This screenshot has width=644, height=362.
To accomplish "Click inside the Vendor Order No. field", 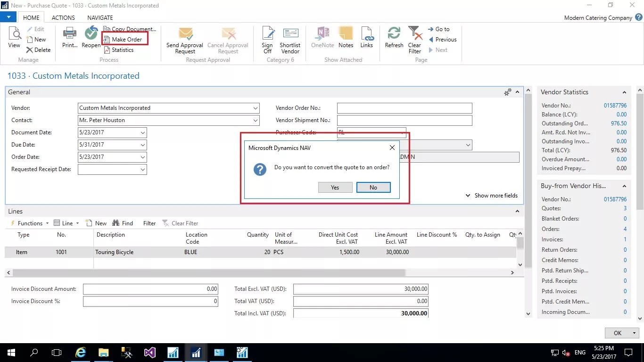I will tap(404, 108).
